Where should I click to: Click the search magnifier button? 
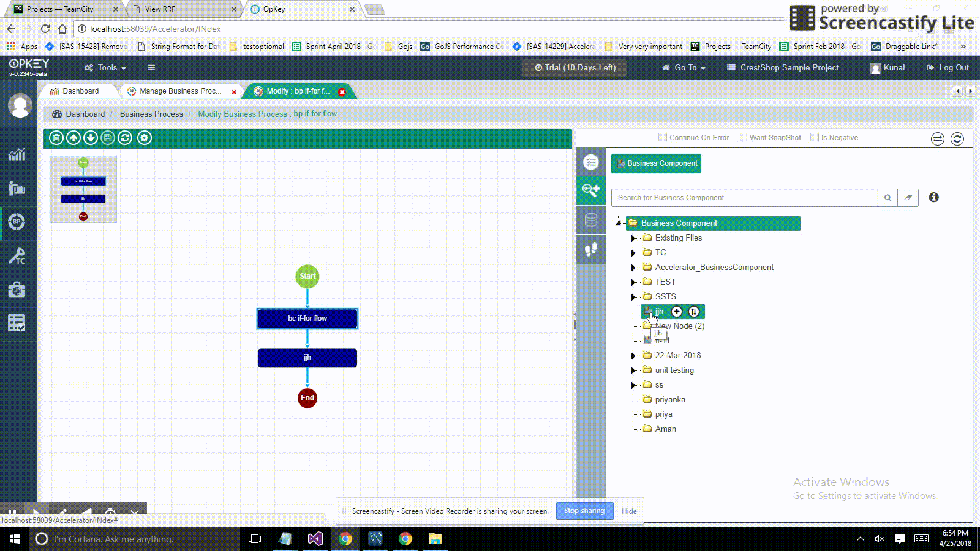tap(888, 198)
